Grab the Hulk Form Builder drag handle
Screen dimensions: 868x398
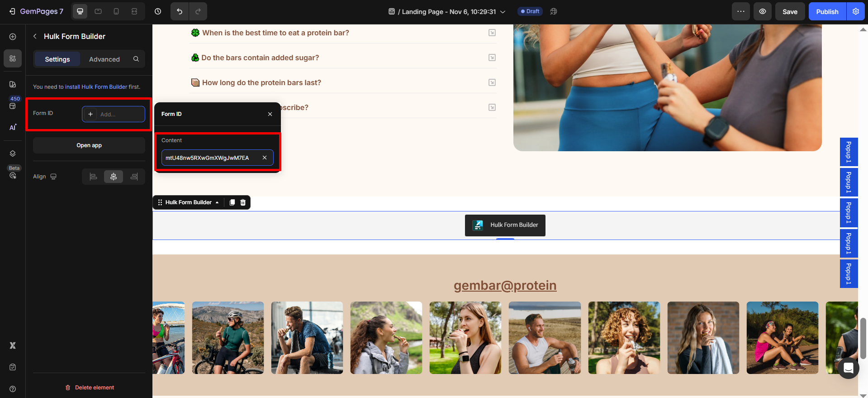point(160,202)
